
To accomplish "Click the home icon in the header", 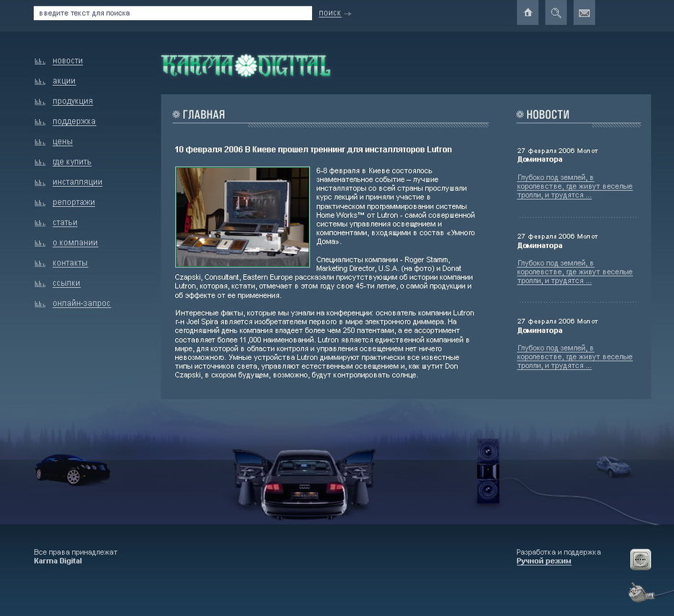I will click(x=528, y=13).
